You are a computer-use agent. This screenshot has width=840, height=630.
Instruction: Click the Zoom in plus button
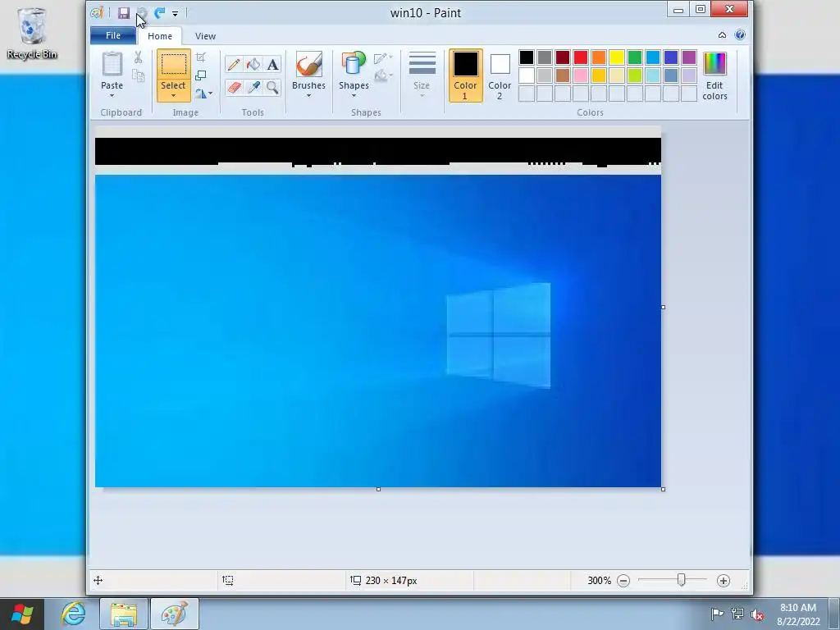[x=724, y=581]
